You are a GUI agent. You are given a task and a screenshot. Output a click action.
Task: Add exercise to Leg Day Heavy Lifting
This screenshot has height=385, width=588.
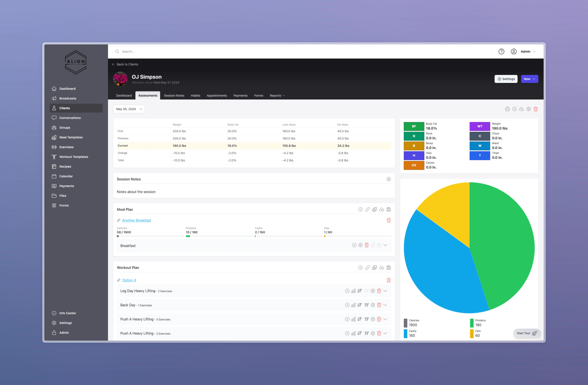click(347, 291)
